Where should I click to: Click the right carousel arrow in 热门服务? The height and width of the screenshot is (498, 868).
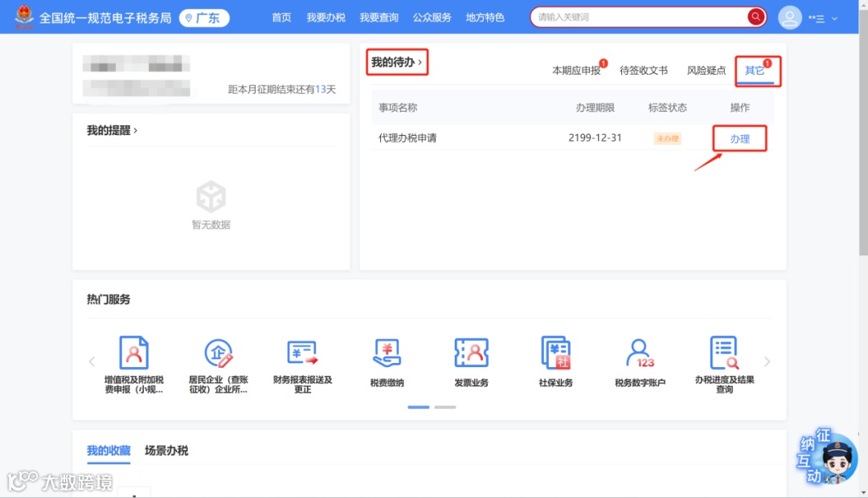click(767, 361)
